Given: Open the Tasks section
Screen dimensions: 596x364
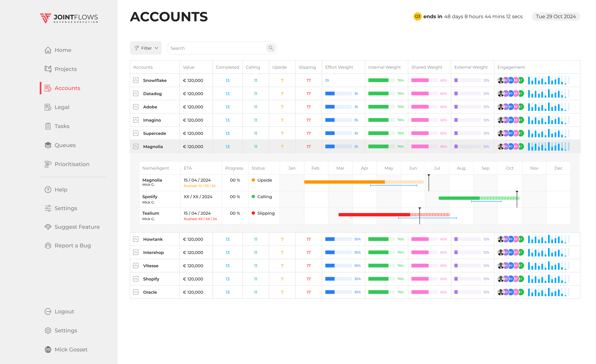Looking at the screenshot, I should coord(57,126).
